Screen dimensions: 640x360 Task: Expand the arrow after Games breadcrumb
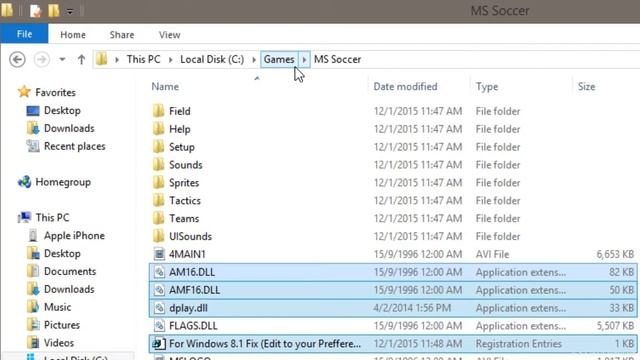tap(304, 60)
